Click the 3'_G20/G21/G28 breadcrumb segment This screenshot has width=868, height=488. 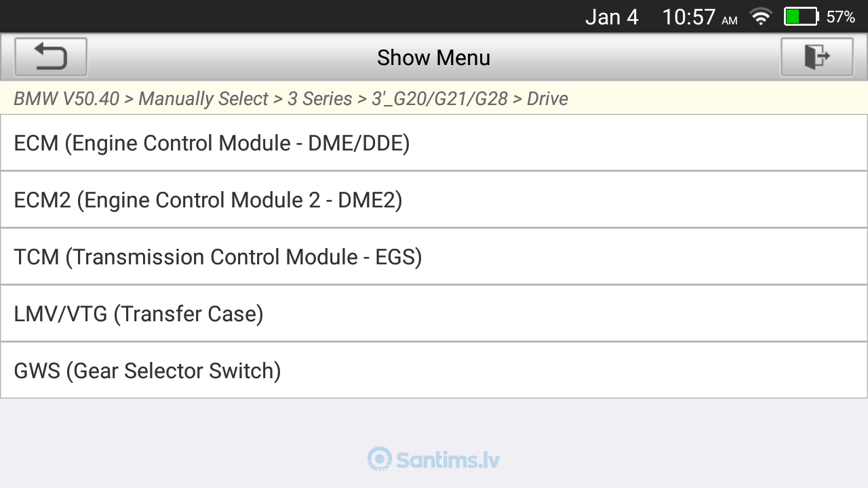click(x=439, y=99)
